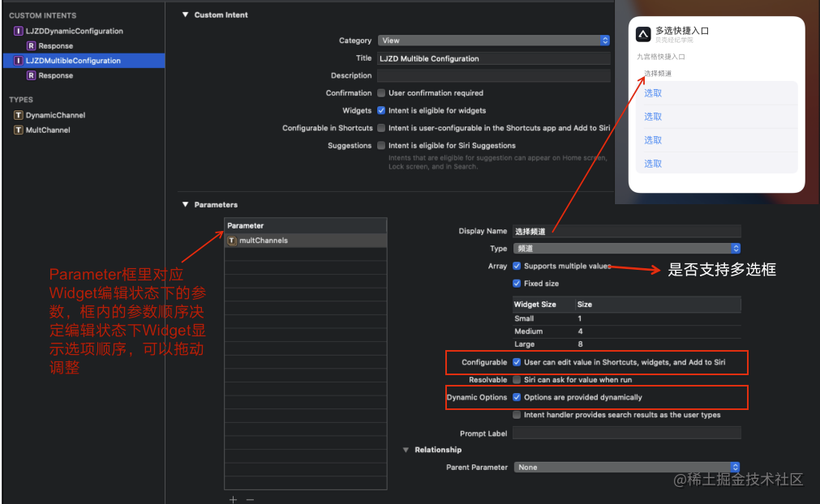Tap the fourth 选取 option in widget preview
The height and width of the screenshot is (504, 820).
(x=653, y=164)
